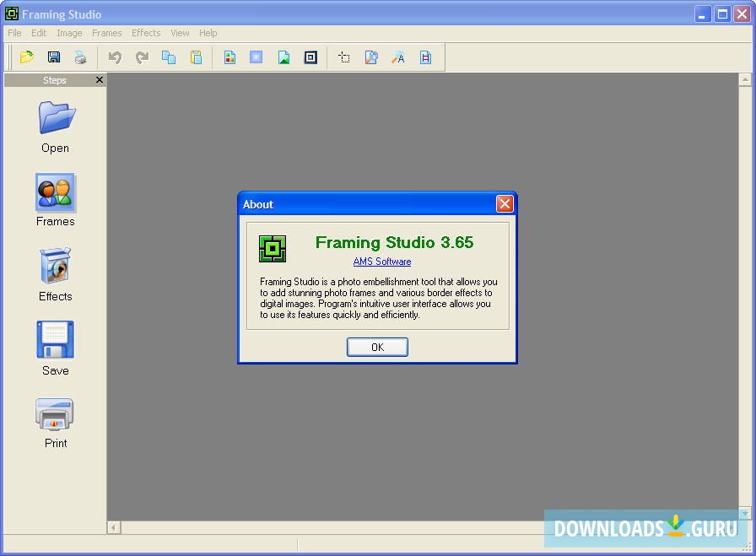This screenshot has height=556, width=756.
Task: Open the Help menu
Action: (208, 33)
